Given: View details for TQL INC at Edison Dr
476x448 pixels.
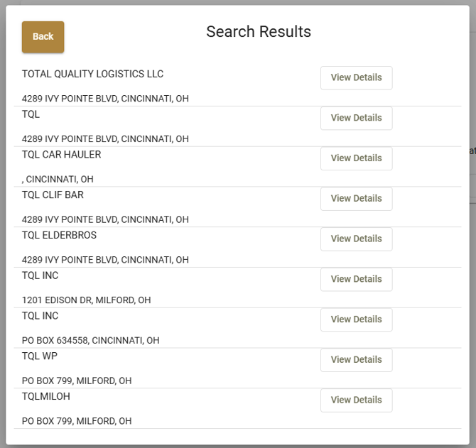Looking at the screenshot, I should pyautogui.click(x=357, y=280).
